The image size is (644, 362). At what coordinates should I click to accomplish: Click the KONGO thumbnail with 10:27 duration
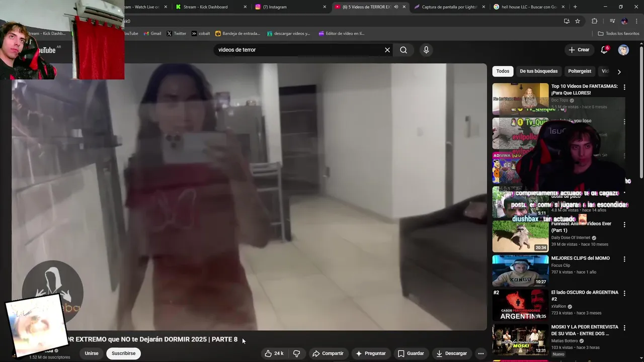pyautogui.click(x=520, y=270)
